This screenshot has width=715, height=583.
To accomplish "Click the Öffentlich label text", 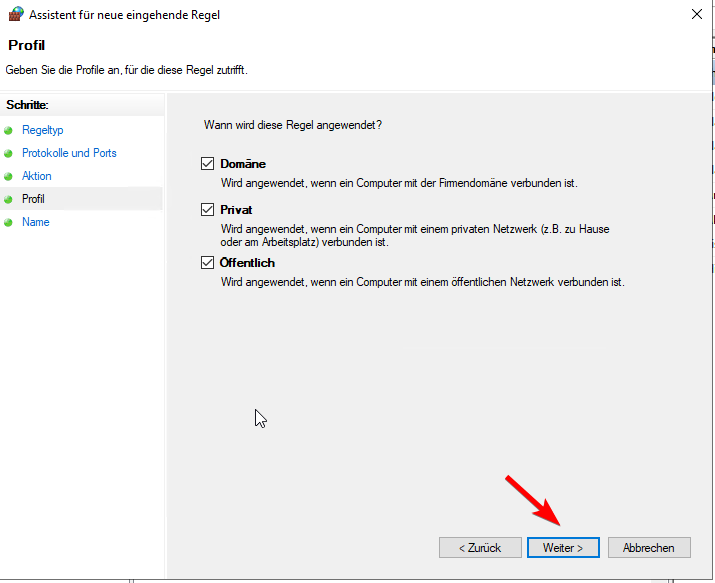I will coord(248,263).
